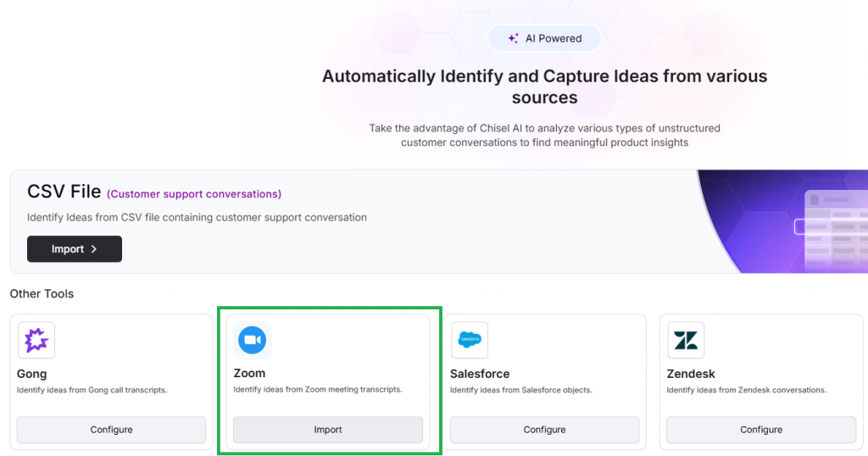Image resolution: width=868 pixels, height=456 pixels.
Task: Select the AI Powered badge
Action: pos(545,38)
